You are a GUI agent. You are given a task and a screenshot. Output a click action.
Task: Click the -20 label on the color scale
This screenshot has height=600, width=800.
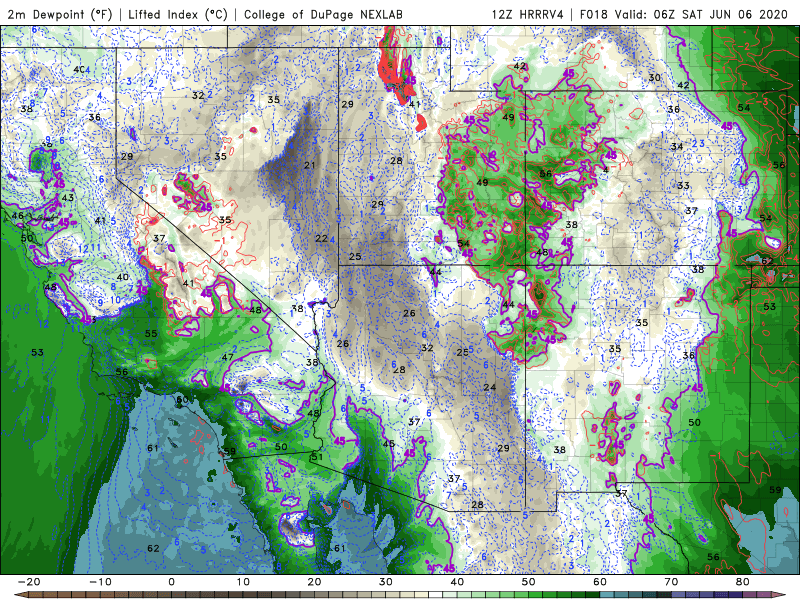(29, 582)
